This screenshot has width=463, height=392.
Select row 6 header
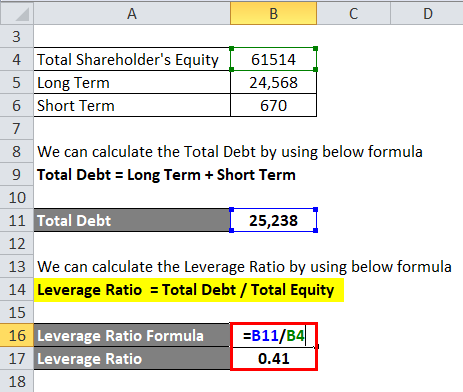pos(17,105)
